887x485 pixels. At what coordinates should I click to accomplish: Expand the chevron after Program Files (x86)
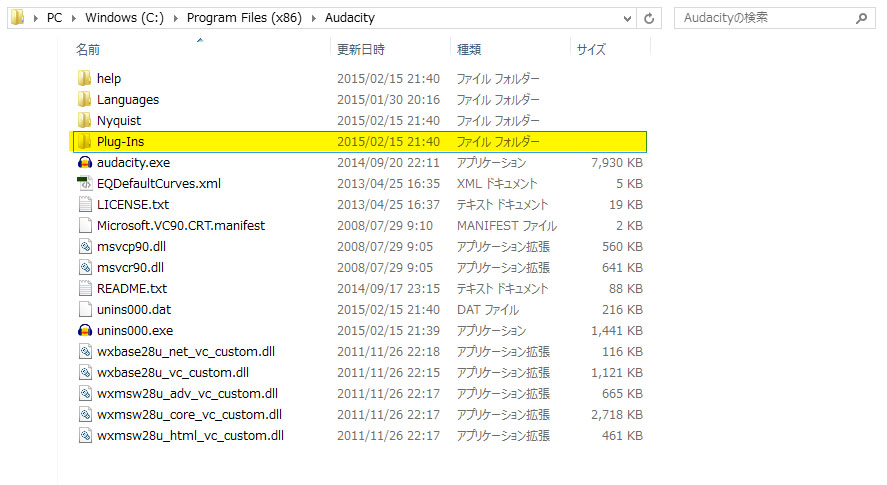[x=313, y=18]
